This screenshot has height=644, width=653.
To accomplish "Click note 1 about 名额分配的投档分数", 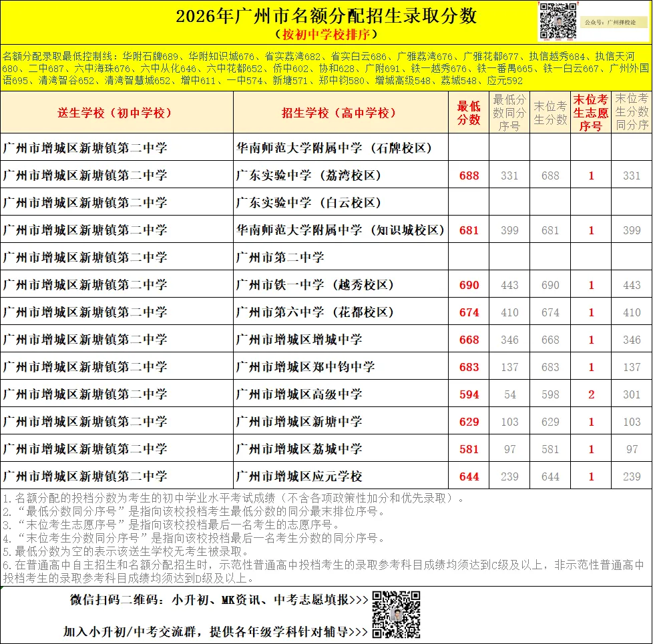I will (234, 498).
